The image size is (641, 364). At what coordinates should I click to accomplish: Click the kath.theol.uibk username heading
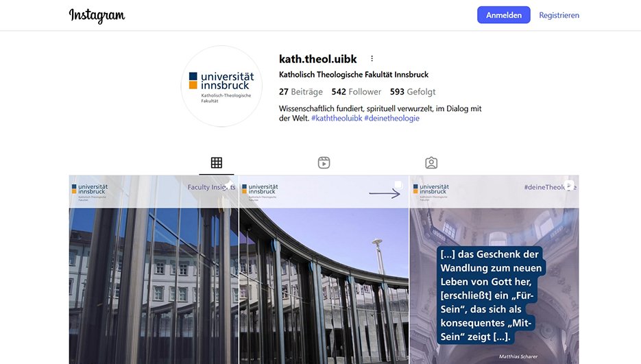tap(317, 59)
